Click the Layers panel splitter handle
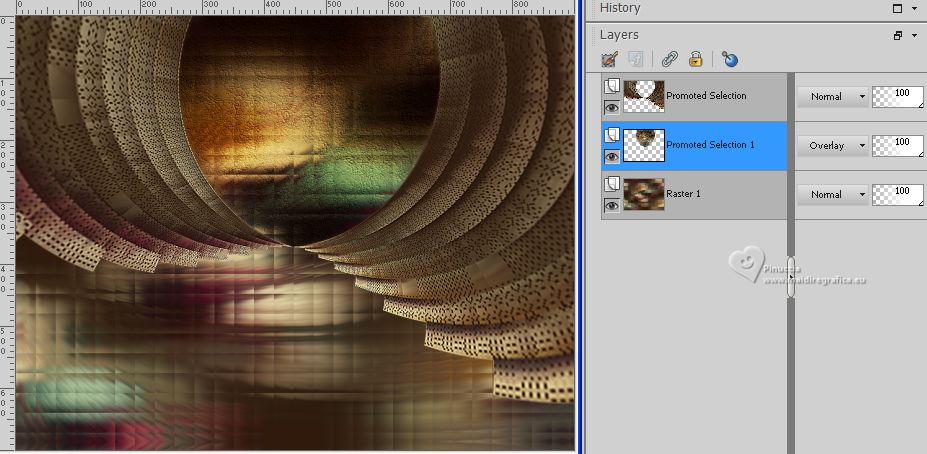 (x=791, y=277)
